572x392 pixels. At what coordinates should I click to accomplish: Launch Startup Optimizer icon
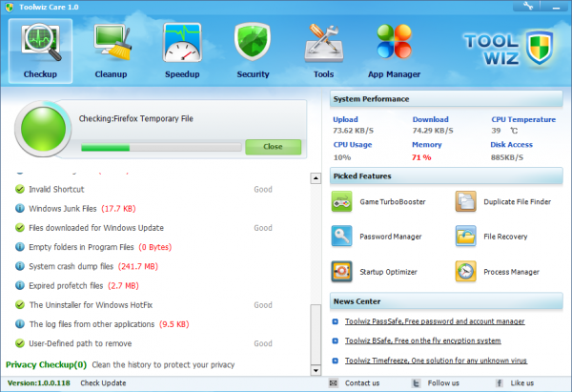[341, 272]
